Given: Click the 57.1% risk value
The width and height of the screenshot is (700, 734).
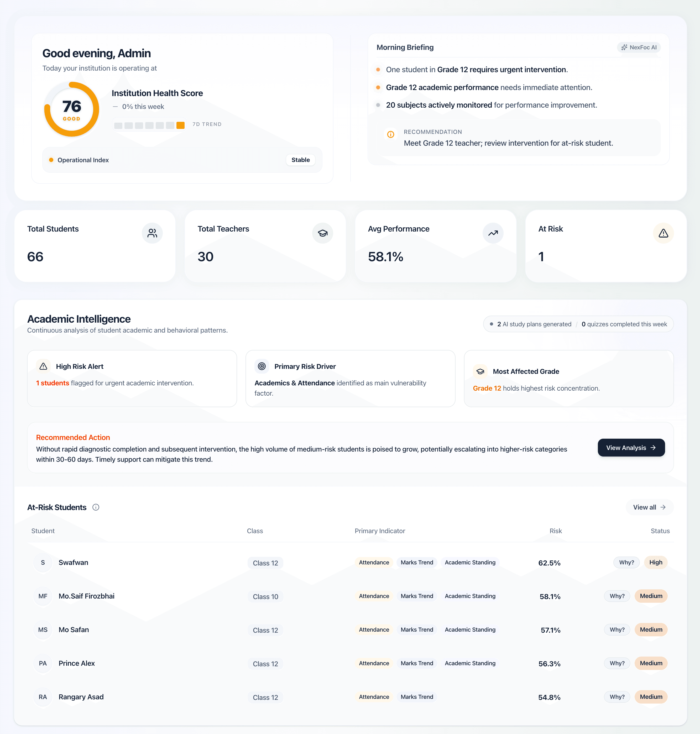Looking at the screenshot, I should click(551, 630).
